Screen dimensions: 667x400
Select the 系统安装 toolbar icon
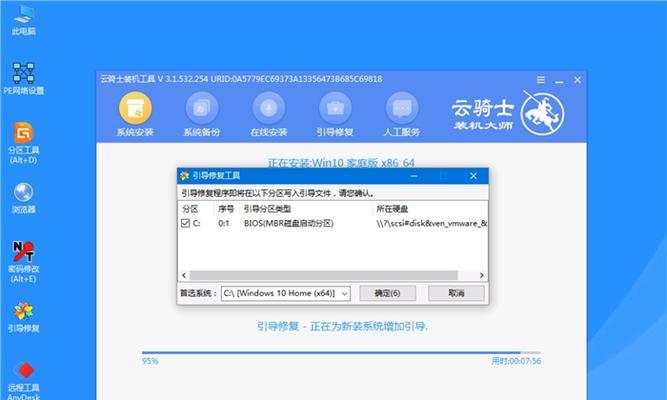point(135,114)
